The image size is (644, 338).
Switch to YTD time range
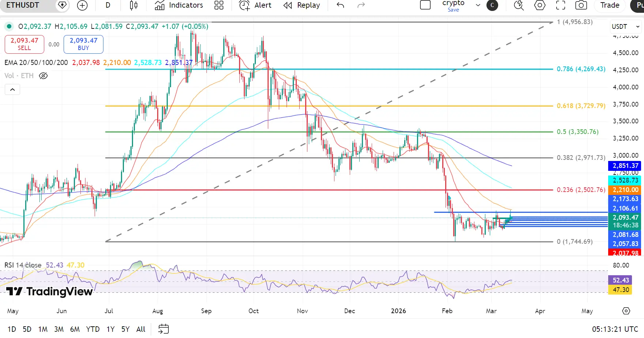pos(93,329)
